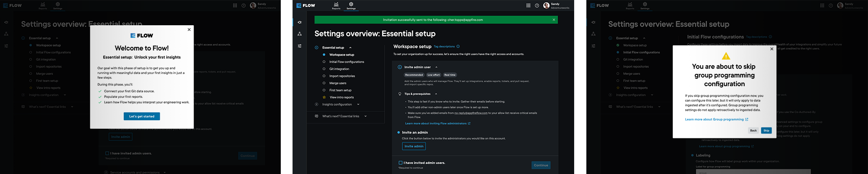
Task: Close the skip group programming warning dialog
Action: tap(772, 49)
